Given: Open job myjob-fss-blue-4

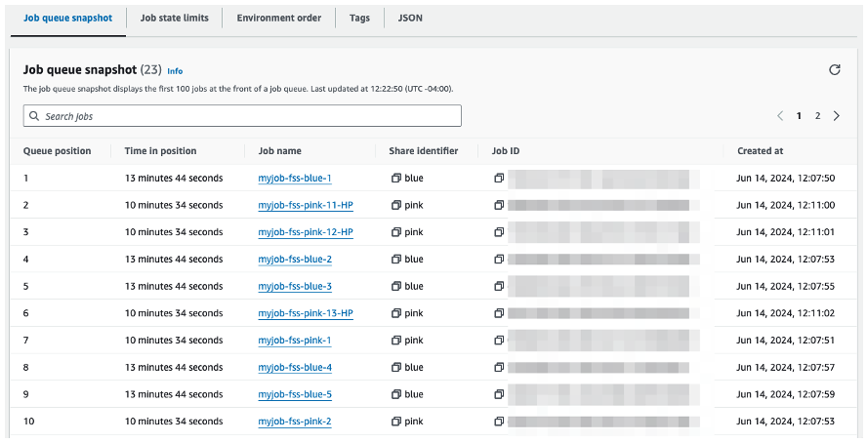Looking at the screenshot, I should pyautogui.click(x=295, y=367).
